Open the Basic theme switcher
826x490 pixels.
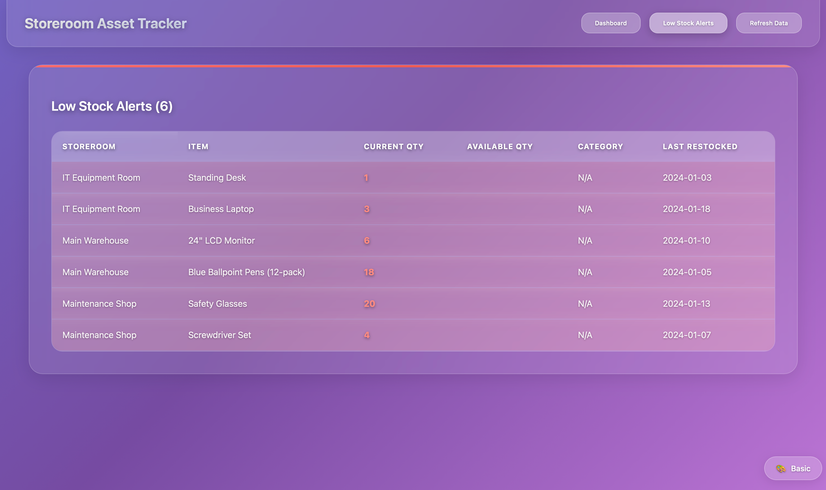click(x=793, y=468)
